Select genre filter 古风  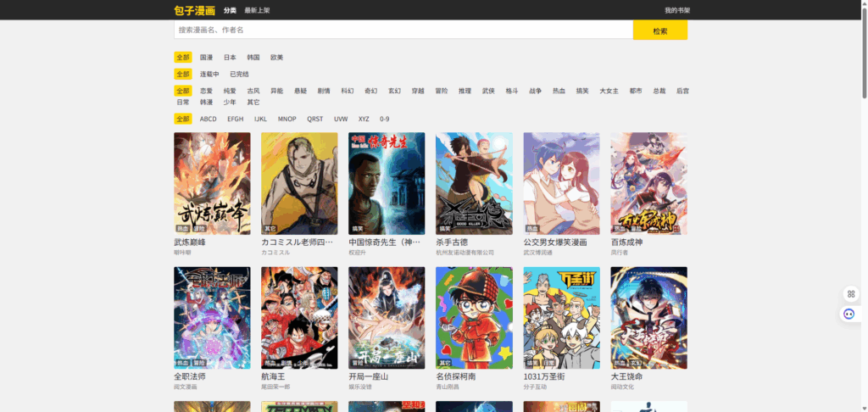click(253, 91)
